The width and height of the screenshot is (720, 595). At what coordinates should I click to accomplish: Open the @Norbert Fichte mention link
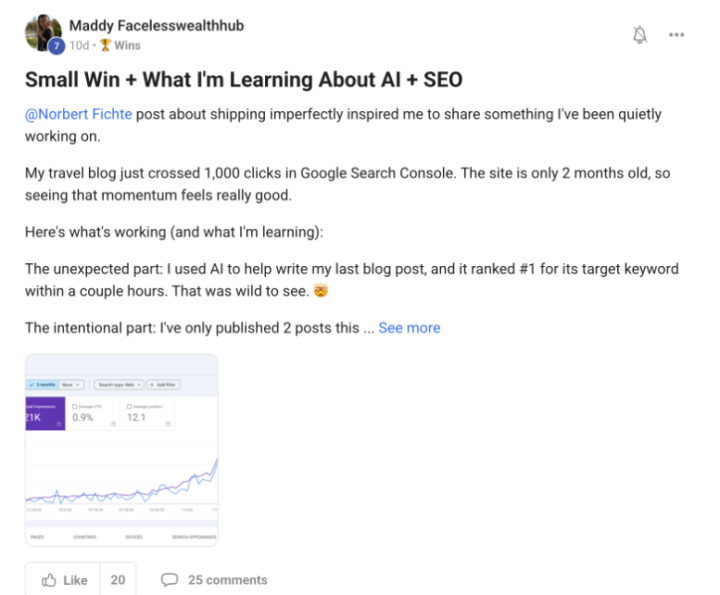pos(78,114)
